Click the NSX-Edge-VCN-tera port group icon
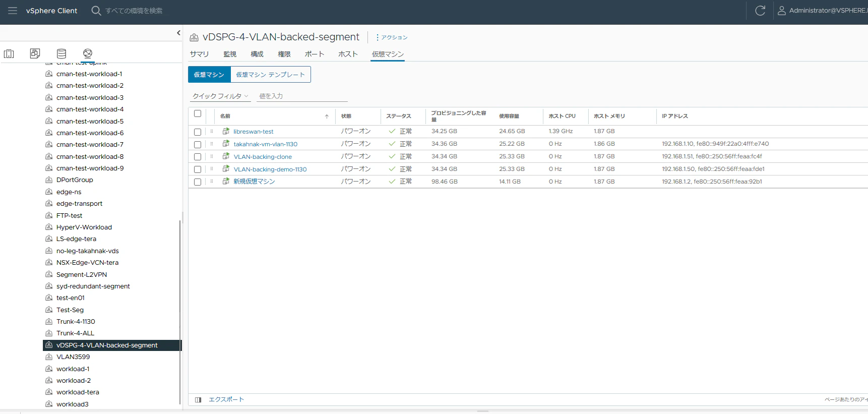This screenshot has height=414, width=868. tap(49, 262)
